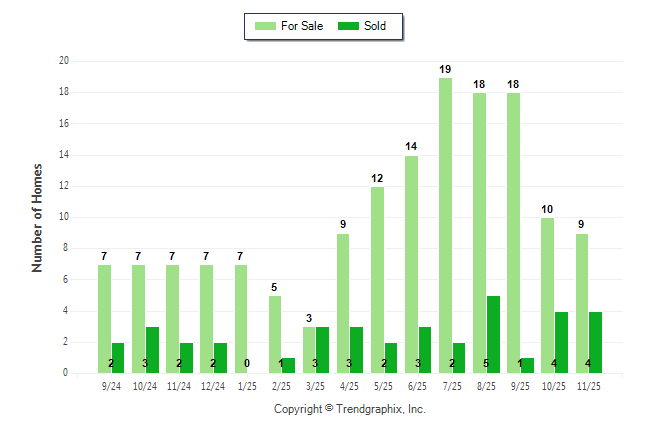Image resolution: width=646 pixels, height=434 pixels.
Task: Select the 10/24 Sold bar
Action: [x=153, y=350]
